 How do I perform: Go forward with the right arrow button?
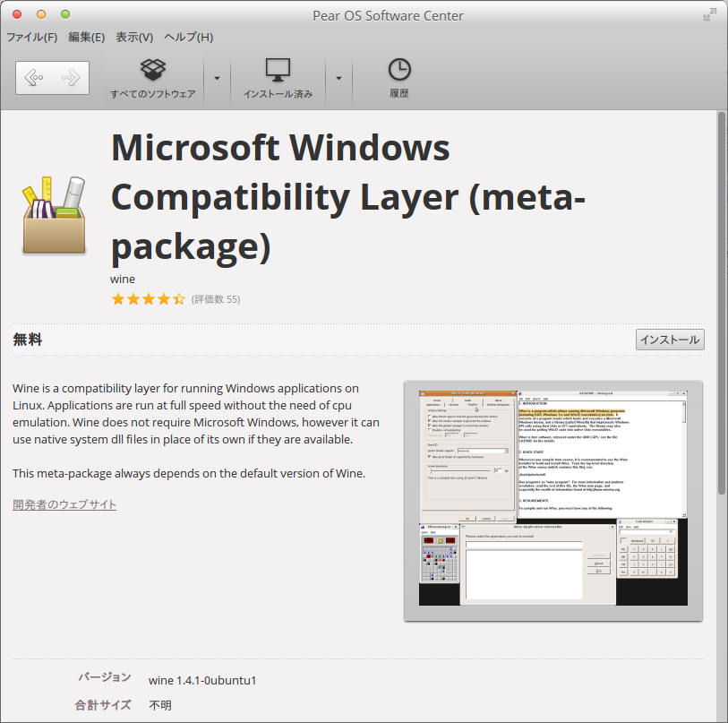71,78
